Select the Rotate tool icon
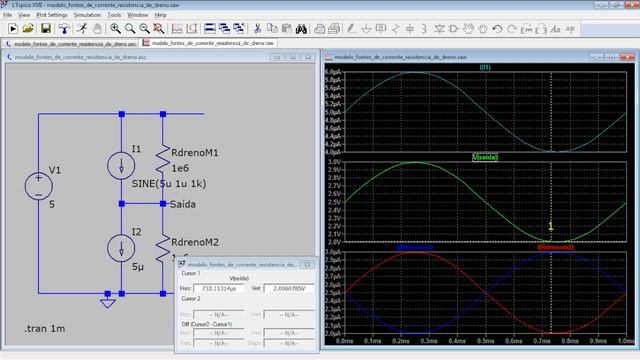 pos(527,29)
